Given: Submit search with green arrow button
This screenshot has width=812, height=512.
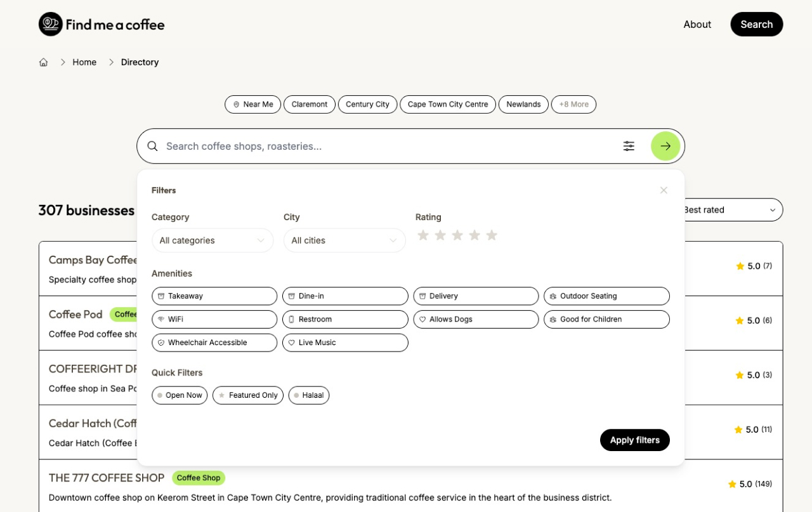Looking at the screenshot, I should click(665, 146).
